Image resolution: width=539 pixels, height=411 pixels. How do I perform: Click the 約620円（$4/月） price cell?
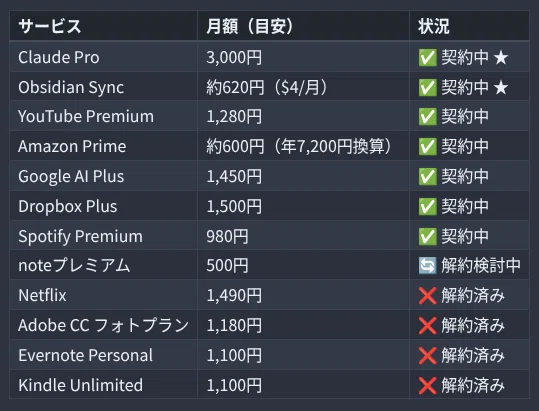pos(304,87)
